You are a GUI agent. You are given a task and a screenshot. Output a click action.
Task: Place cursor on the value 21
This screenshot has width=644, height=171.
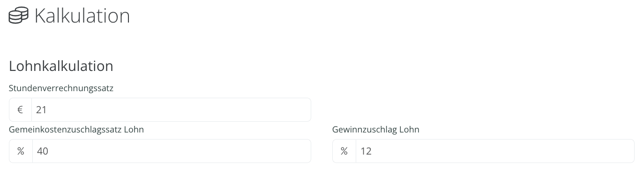[42, 110]
